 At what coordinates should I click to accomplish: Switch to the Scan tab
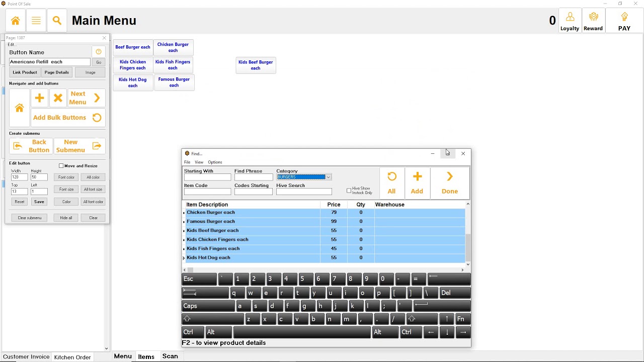pyautogui.click(x=170, y=356)
